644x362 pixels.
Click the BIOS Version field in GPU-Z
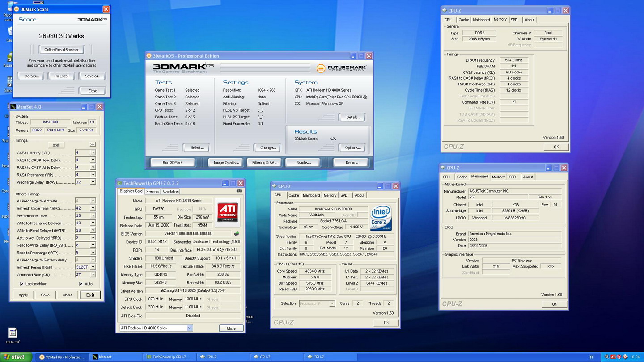[x=189, y=234]
